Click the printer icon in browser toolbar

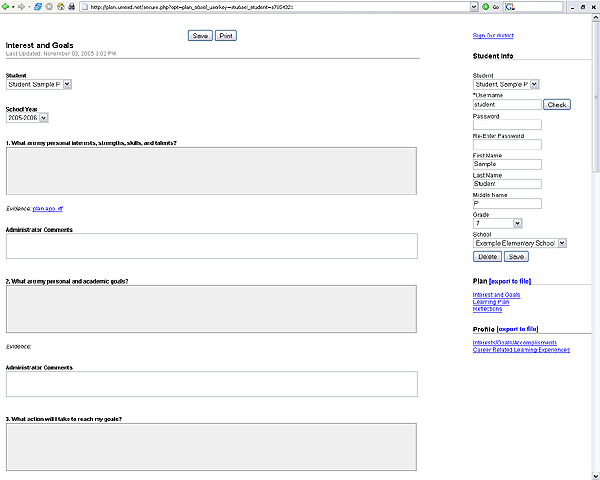72,6
